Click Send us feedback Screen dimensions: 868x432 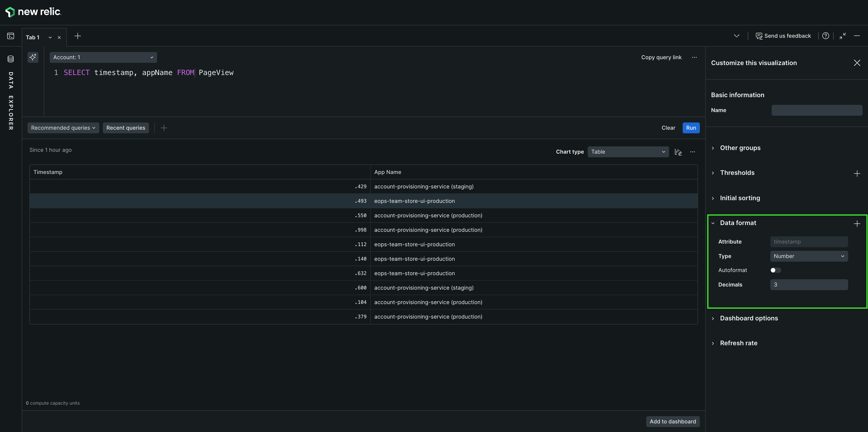tap(783, 36)
